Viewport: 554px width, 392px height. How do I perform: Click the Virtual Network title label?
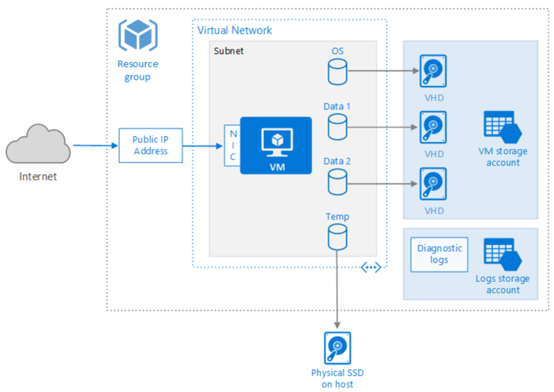coord(235,30)
